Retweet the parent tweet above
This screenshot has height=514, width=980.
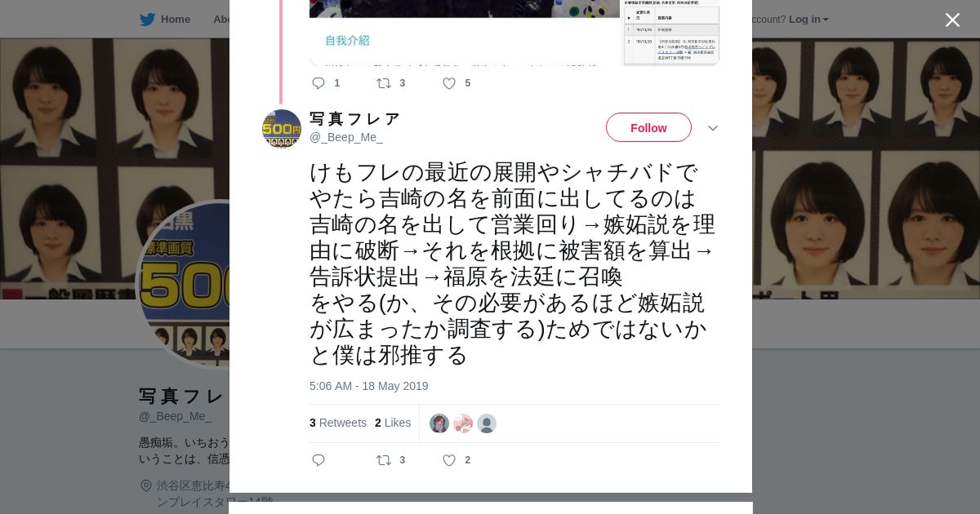pos(390,83)
